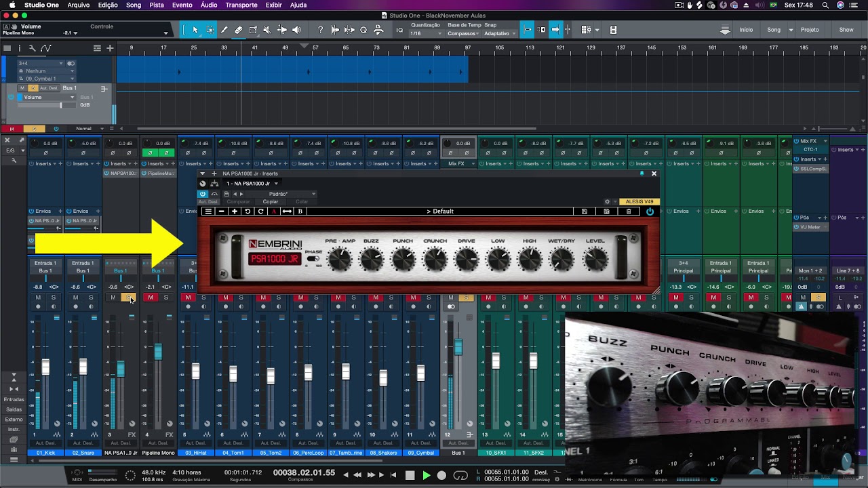Image resolution: width=868 pixels, height=488 pixels.
Task: Toggle Autoscroll arrow button in toolbar
Action: click(555, 30)
